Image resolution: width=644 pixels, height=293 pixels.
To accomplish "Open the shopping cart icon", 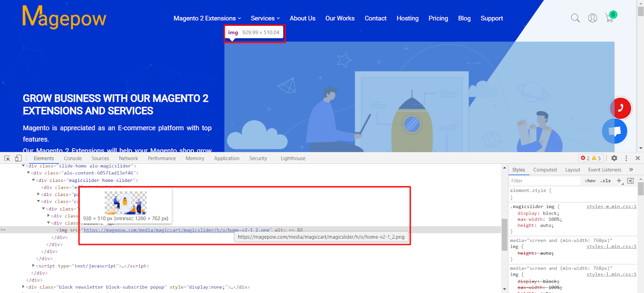I will coord(610,17).
